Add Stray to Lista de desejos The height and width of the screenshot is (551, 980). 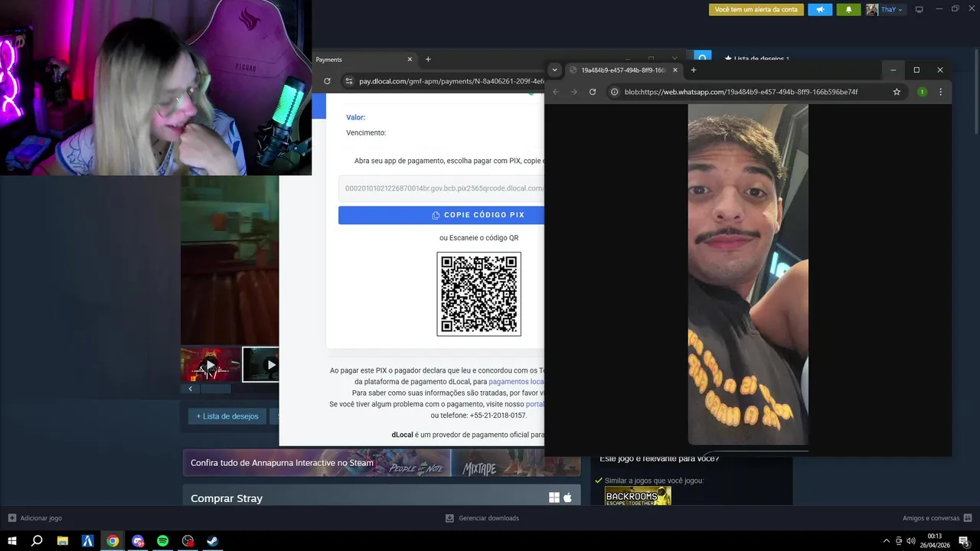(x=227, y=416)
